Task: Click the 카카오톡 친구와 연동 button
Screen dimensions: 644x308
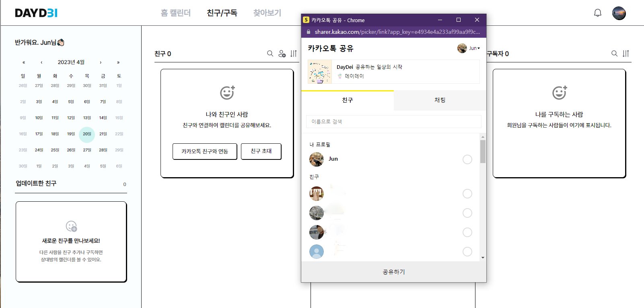Action: 205,151
